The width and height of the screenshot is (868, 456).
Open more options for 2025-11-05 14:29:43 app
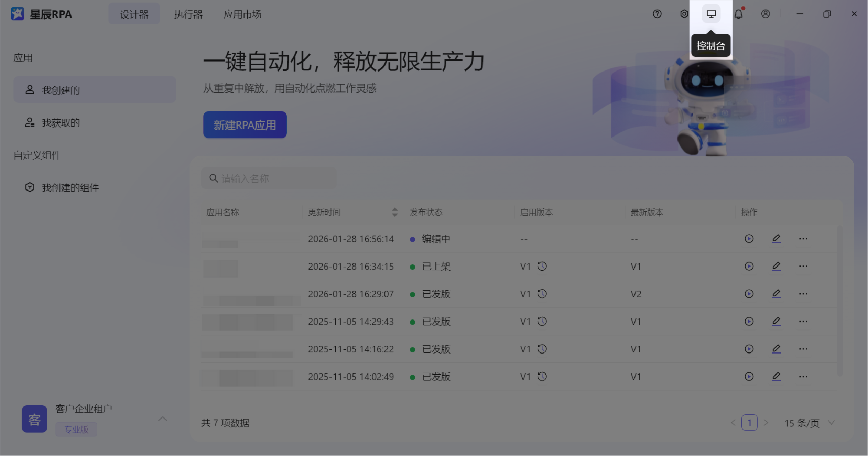[x=803, y=321]
